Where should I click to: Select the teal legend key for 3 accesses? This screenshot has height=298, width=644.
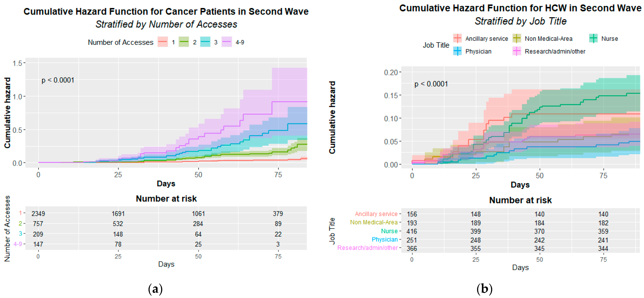coord(205,42)
